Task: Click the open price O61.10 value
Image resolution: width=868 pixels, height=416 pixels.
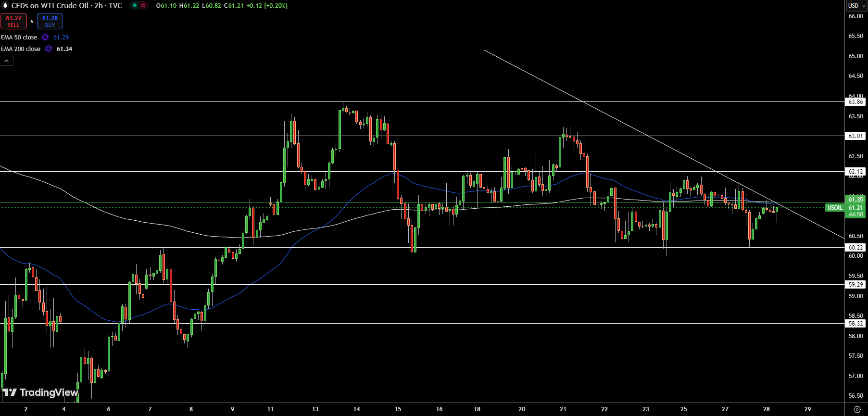Action: (166, 6)
